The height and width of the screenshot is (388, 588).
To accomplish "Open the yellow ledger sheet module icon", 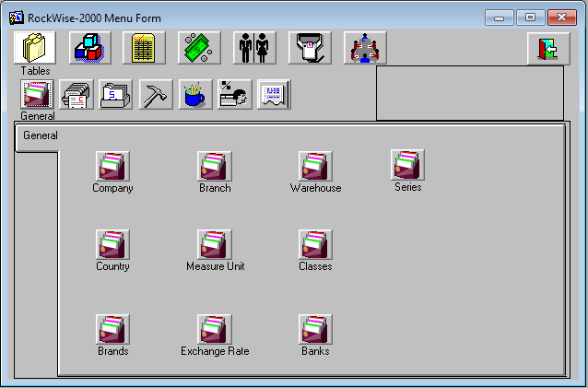I will (144, 48).
